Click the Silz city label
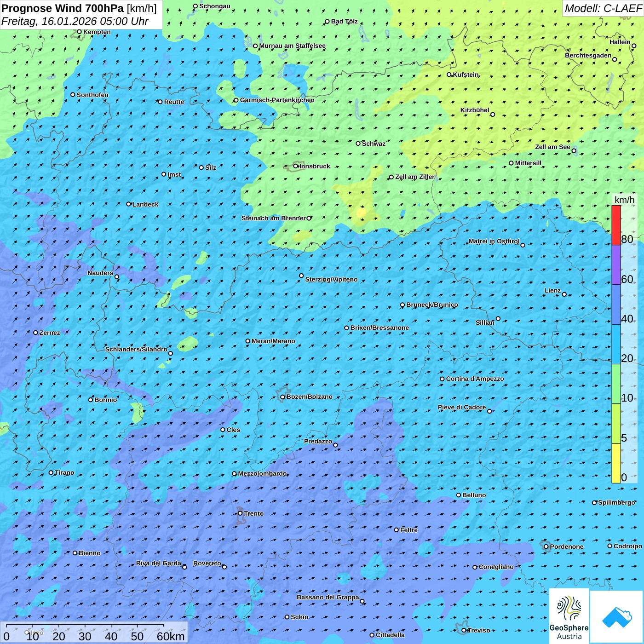 click(211, 167)
